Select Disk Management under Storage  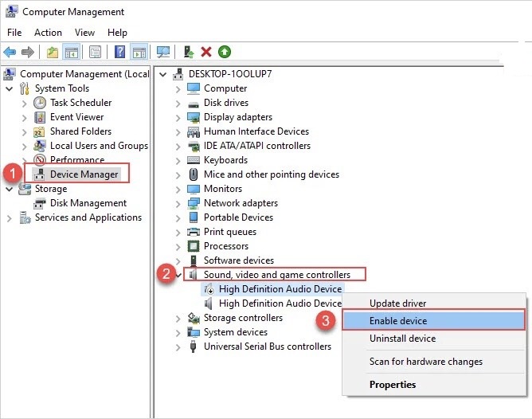[88, 203]
